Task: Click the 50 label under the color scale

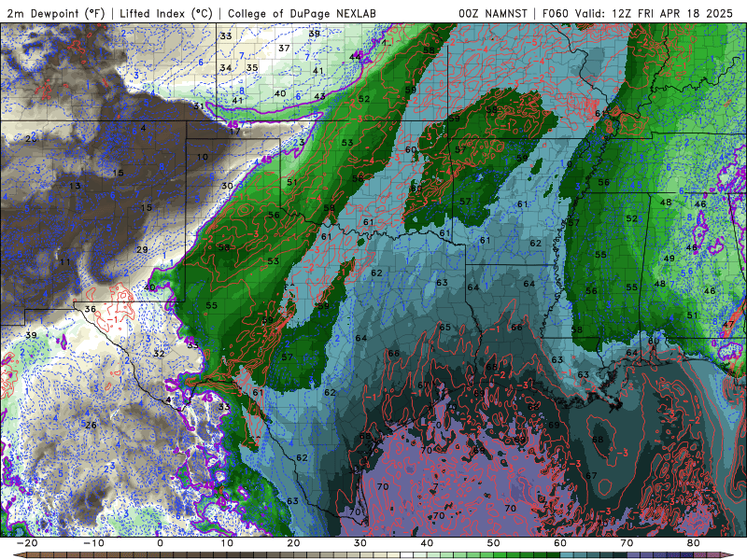Action: pyautogui.click(x=494, y=543)
